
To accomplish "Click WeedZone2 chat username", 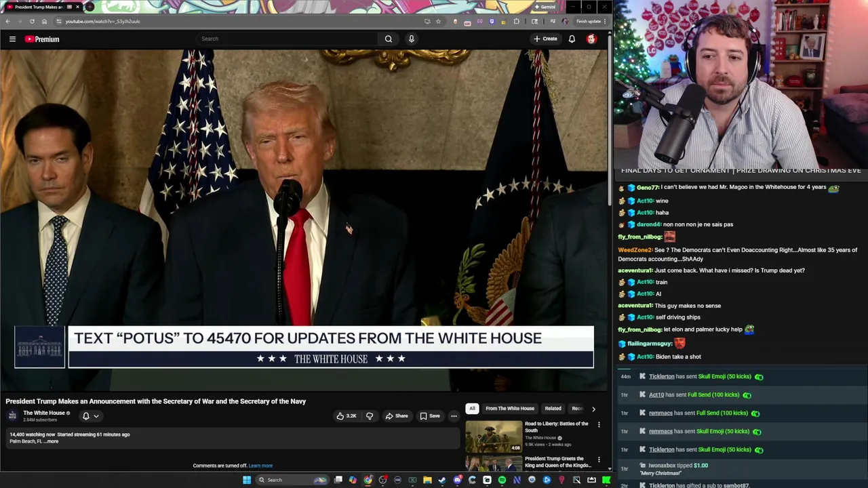I will tap(635, 250).
